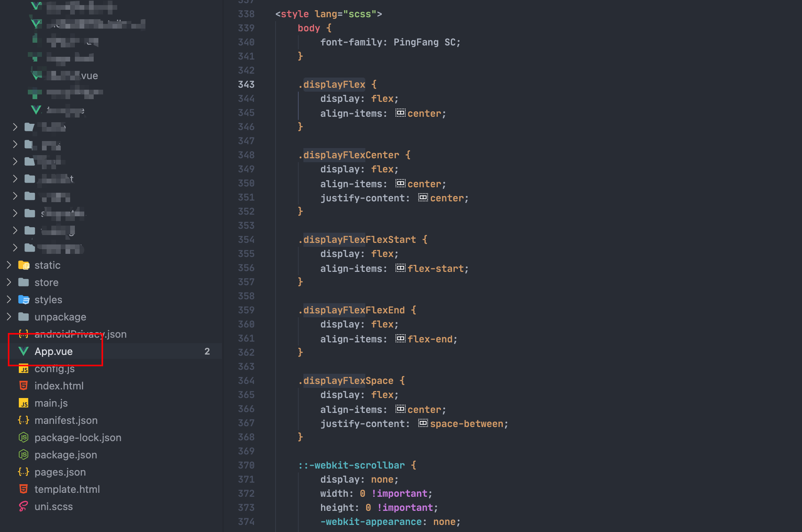The width and height of the screenshot is (802, 532).
Task: Click the alignment preview glyph before center on line 345
Action: 400,113
